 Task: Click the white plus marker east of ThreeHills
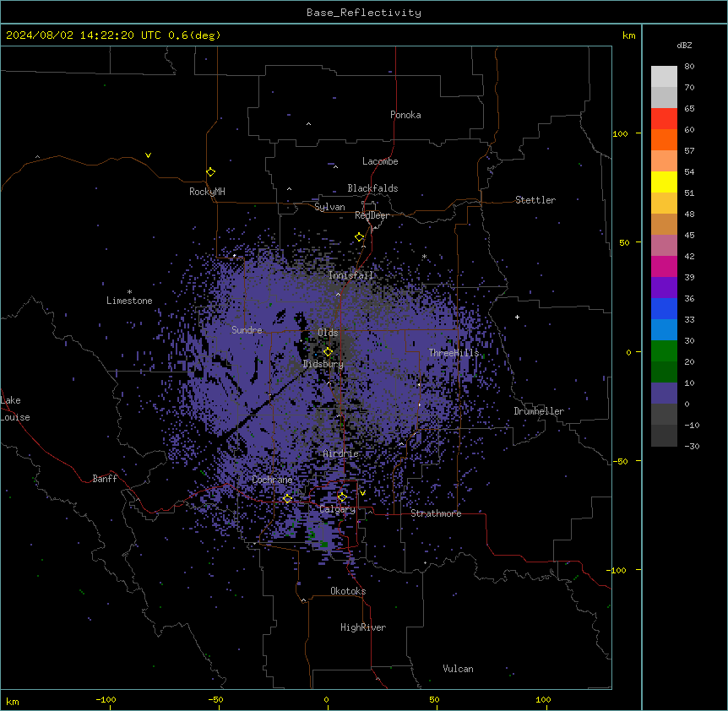pos(517,317)
